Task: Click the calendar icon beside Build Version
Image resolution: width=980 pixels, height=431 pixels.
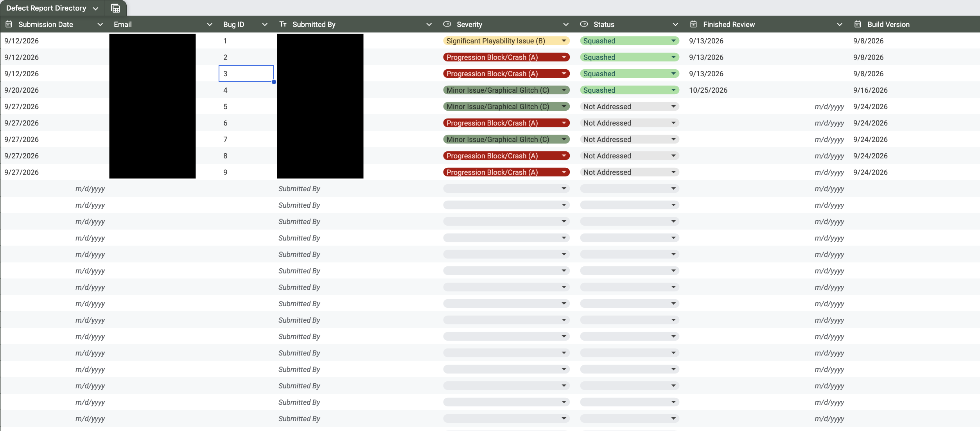Action: tap(858, 24)
